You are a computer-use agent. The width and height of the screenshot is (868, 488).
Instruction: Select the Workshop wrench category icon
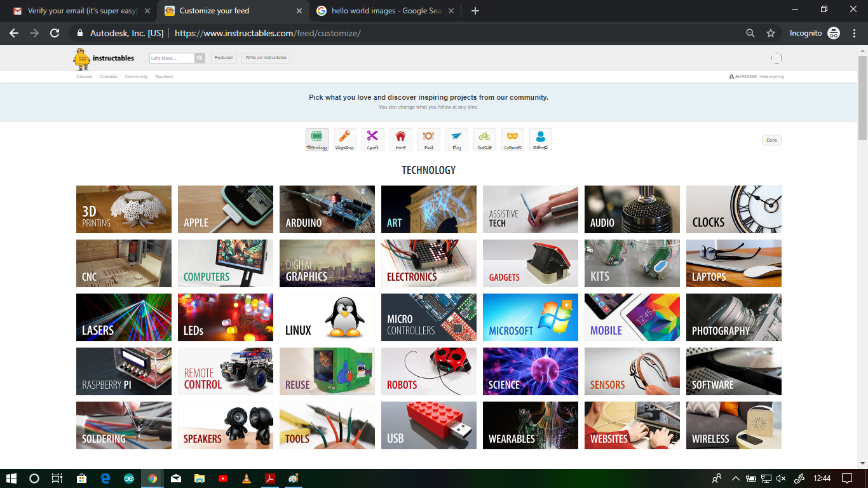pyautogui.click(x=345, y=140)
